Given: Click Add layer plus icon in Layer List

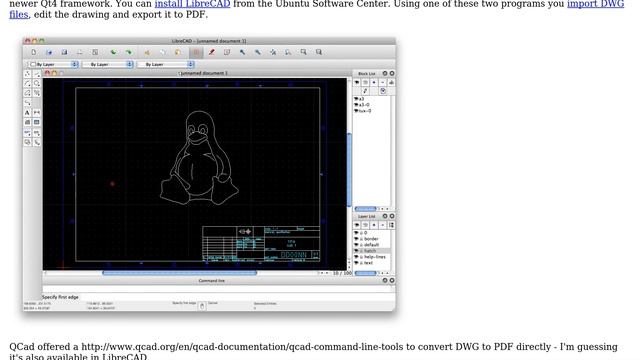Looking at the screenshot, I should (374, 225).
